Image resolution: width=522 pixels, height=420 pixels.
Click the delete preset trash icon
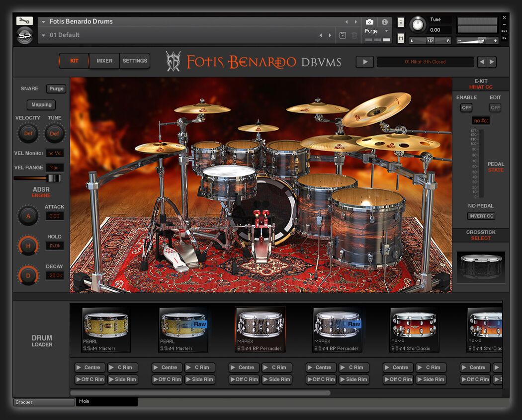point(354,35)
